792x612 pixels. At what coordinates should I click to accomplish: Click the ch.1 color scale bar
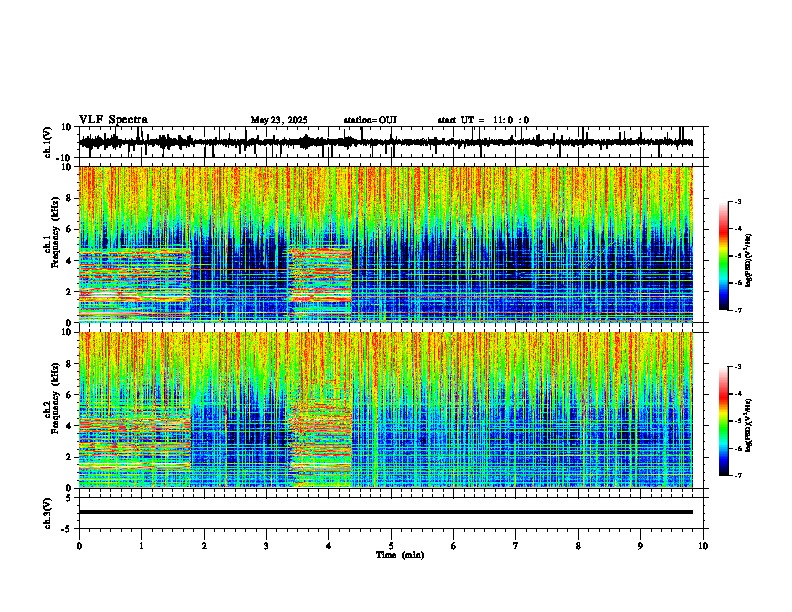click(724, 256)
